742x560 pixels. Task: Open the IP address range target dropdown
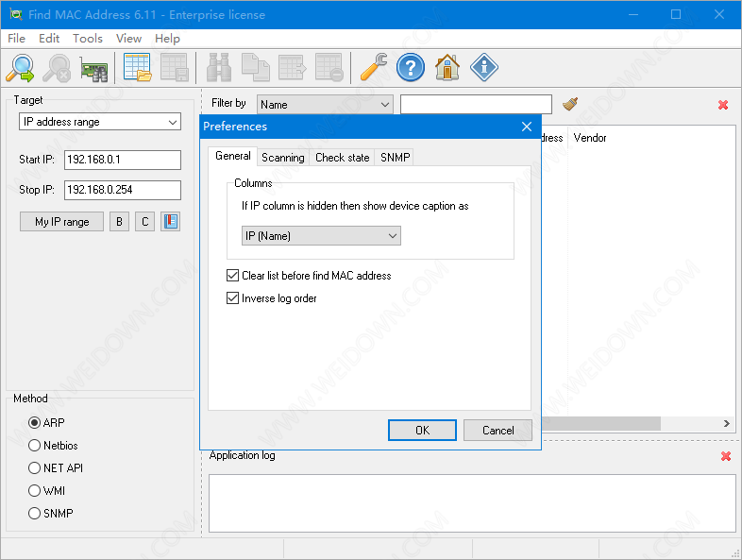[100, 122]
